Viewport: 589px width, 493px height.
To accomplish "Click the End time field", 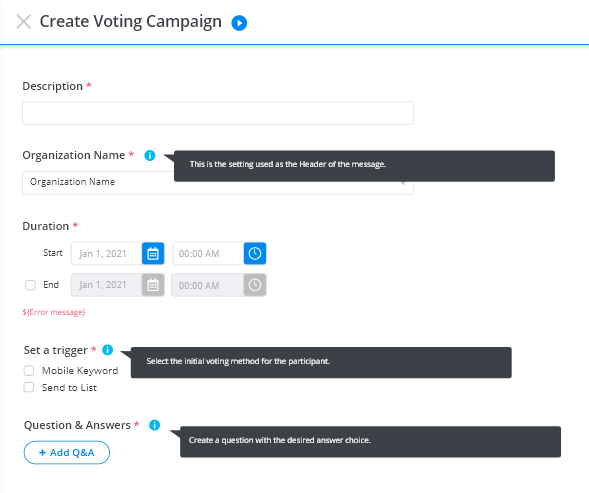I will (208, 285).
